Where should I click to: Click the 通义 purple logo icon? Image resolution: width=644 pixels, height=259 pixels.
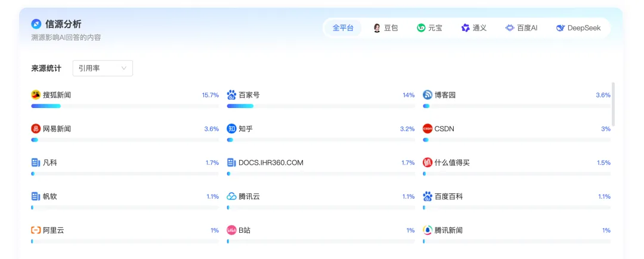(x=465, y=28)
